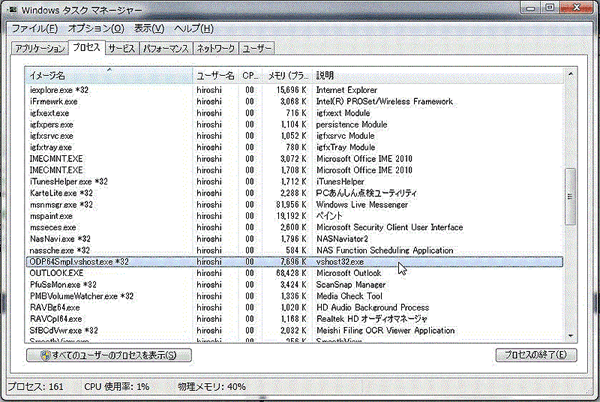This screenshot has height=402, width=600.
Task: Select the RAVCpl64.exe process
Action: [x=294, y=319]
